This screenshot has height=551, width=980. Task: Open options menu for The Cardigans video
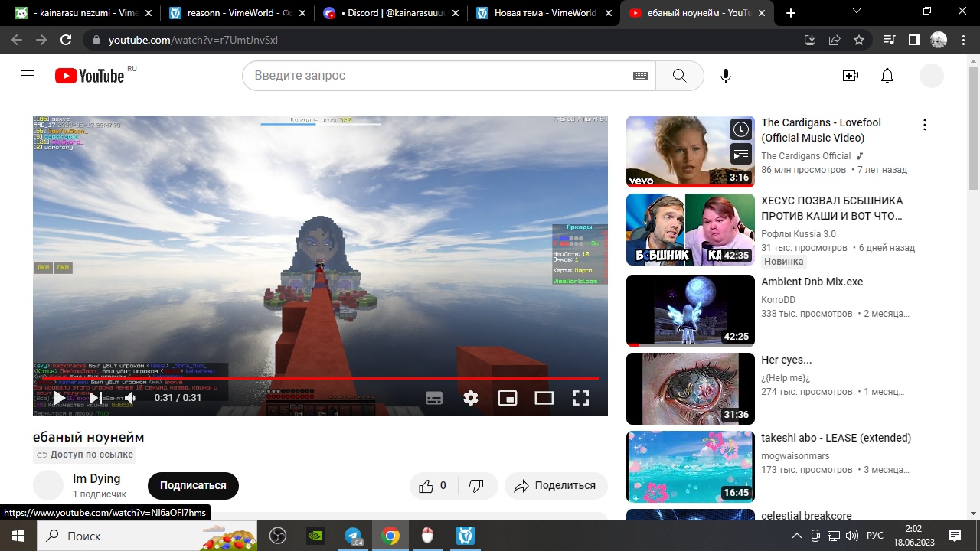tap(924, 125)
